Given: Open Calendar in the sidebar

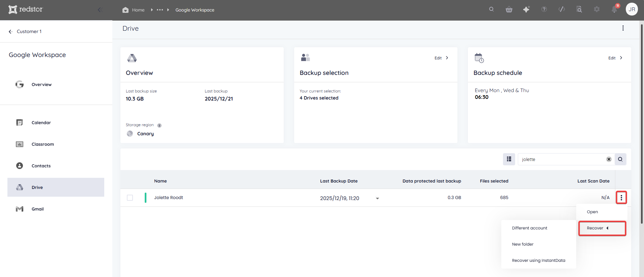Looking at the screenshot, I should (56, 122).
